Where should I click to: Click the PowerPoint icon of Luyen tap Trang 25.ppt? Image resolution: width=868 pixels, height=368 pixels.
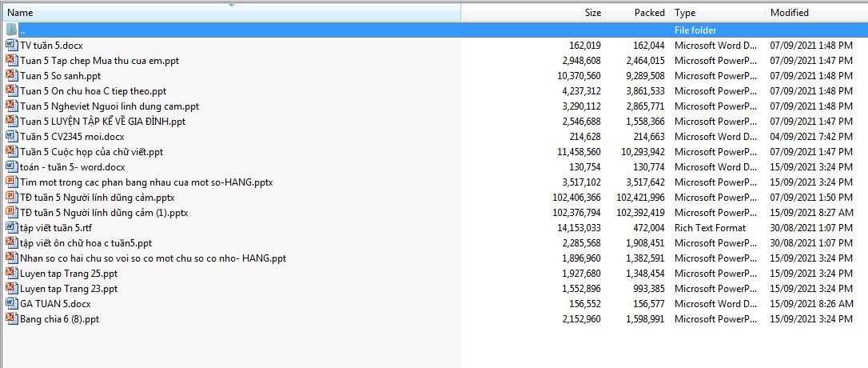[11, 274]
